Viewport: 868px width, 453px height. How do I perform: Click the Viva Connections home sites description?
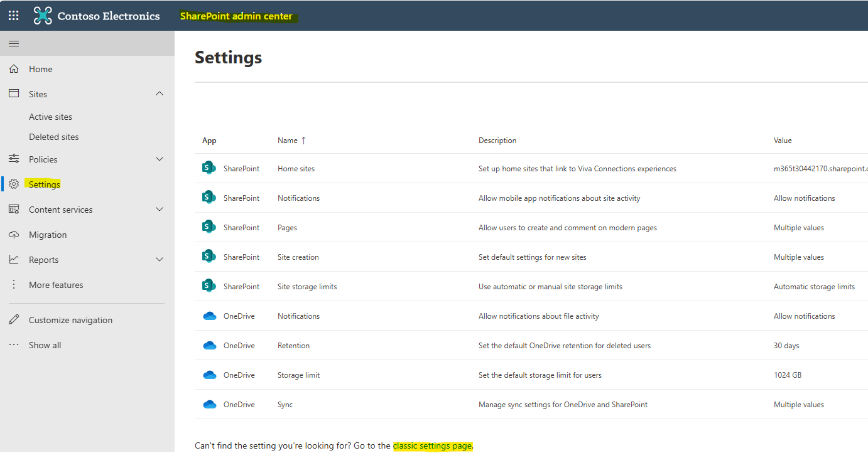(577, 169)
